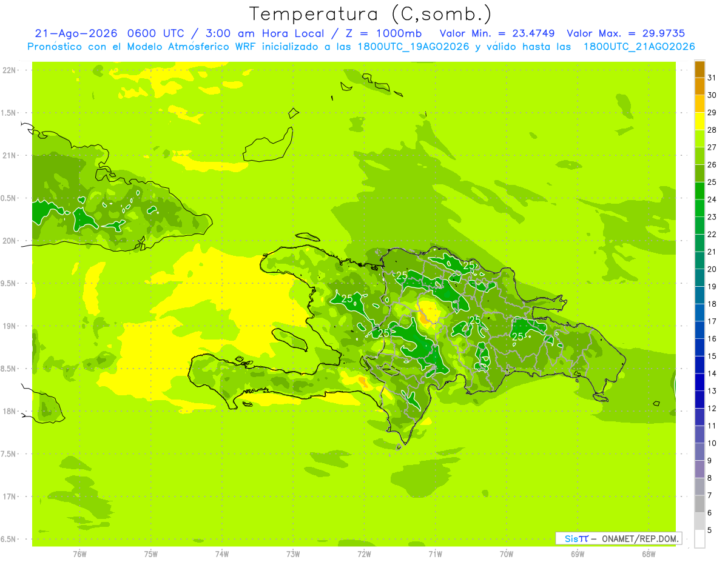The height and width of the screenshot is (562, 728).
Task: Click the "Temperatura (C,somb.)" chart title
Action: [x=371, y=14]
